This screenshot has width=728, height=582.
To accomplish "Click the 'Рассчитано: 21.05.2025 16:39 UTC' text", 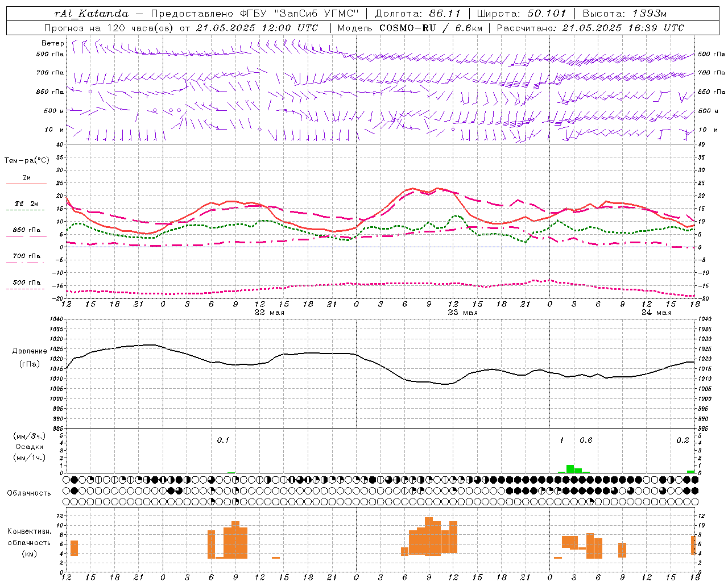I will [590, 28].
